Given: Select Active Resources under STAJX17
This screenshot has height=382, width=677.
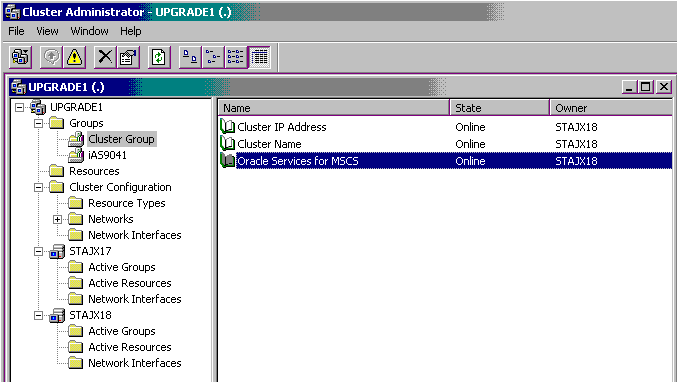Looking at the screenshot, I should pyautogui.click(x=130, y=283).
